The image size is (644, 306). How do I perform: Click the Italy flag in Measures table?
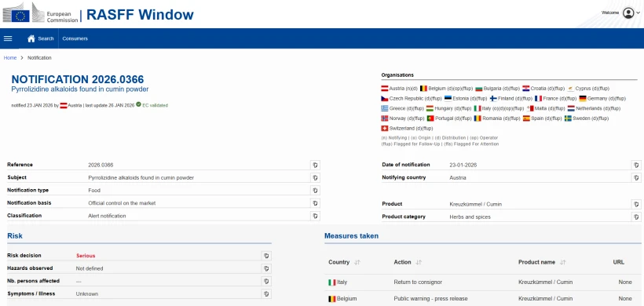click(332, 282)
